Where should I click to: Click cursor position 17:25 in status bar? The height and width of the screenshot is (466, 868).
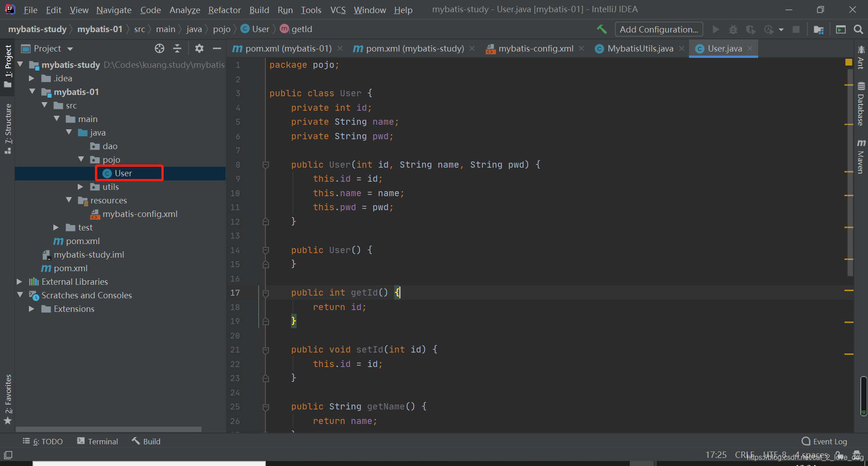click(716, 455)
